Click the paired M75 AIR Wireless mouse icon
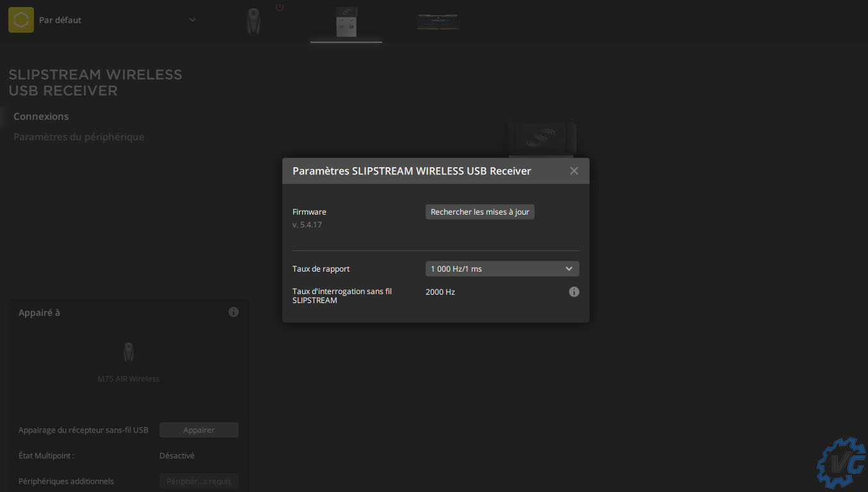Viewport: 868px width, 492px height. [129, 352]
